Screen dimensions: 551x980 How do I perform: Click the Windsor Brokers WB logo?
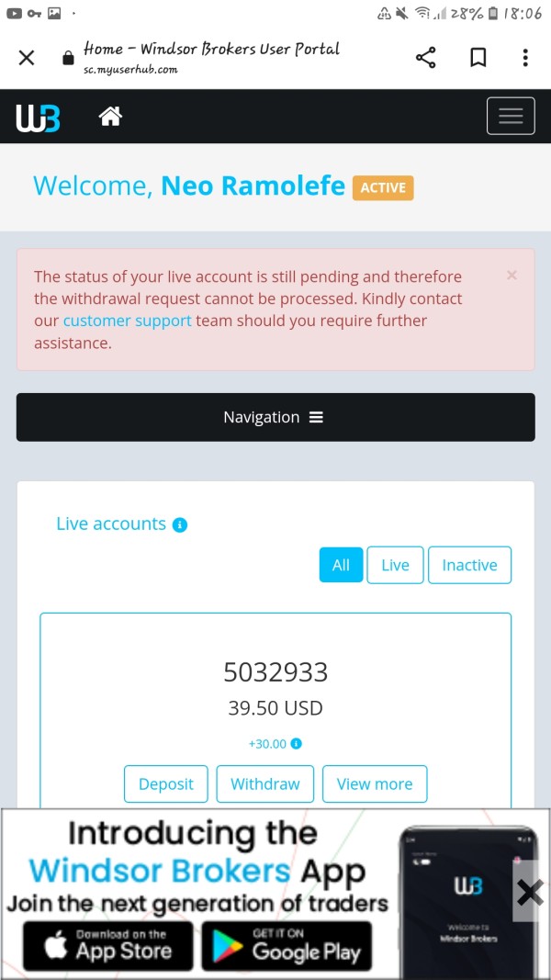pyautogui.click(x=38, y=118)
